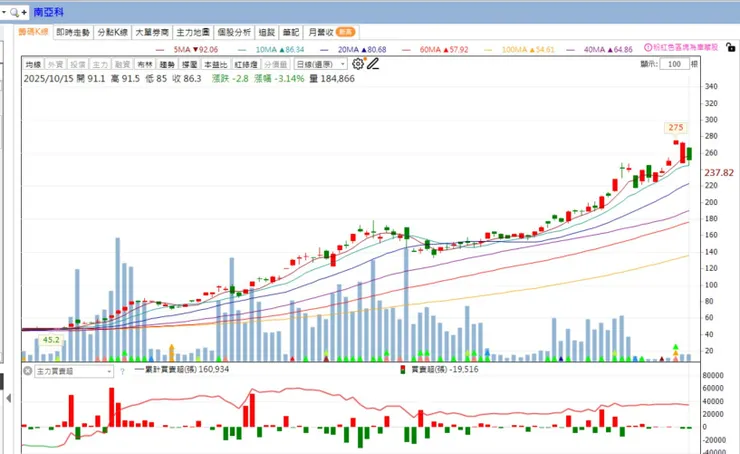The height and width of the screenshot is (454, 740).
Task: Toggle 布林 Bollinger band overlay
Action: click(x=145, y=64)
